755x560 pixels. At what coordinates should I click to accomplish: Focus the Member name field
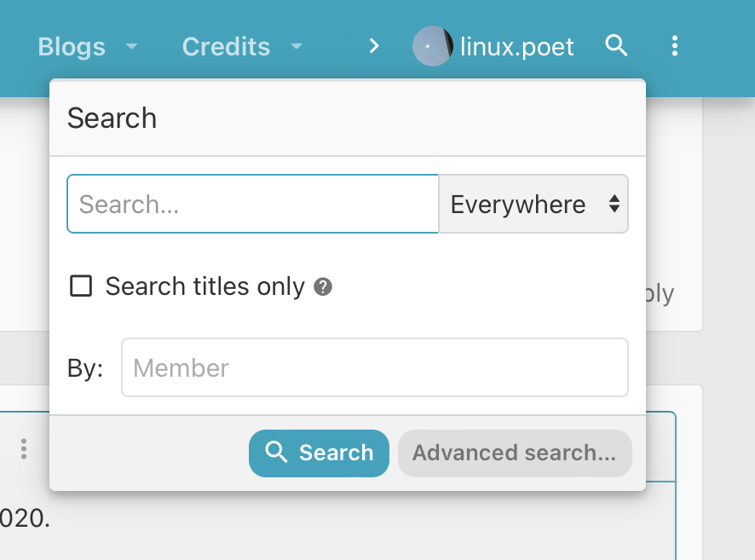click(375, 367)
